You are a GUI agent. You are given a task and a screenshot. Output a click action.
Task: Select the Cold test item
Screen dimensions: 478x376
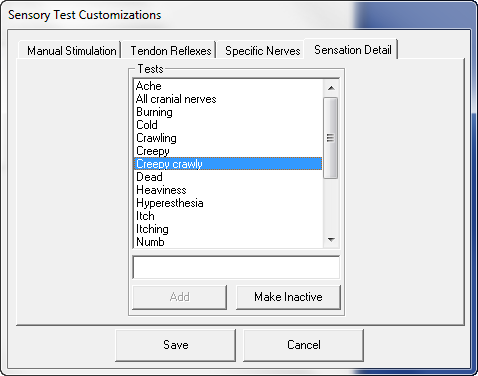click(228, 125)
